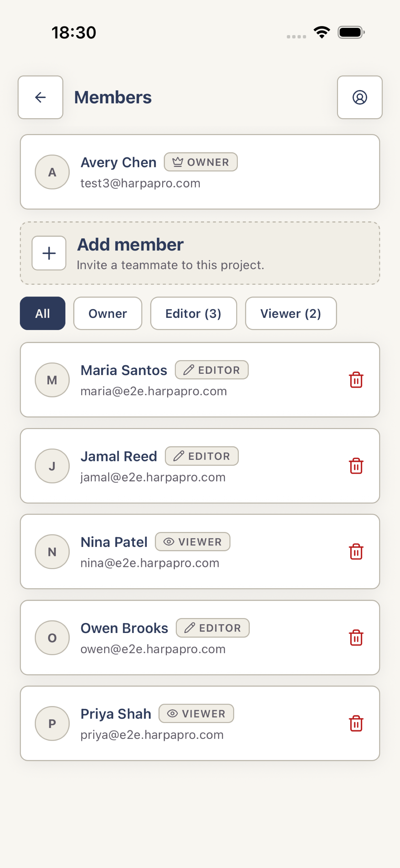Click the plus icon to add member
This screenshot has height=868, width=400.
49,253
